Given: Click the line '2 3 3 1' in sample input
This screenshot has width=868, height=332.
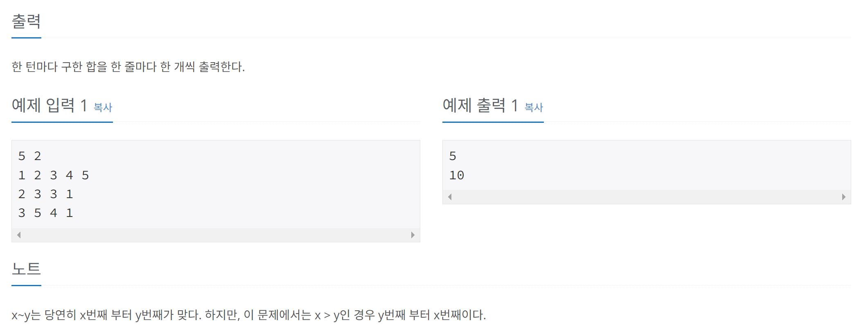Looking at the screenshot, I should point(45,194).
